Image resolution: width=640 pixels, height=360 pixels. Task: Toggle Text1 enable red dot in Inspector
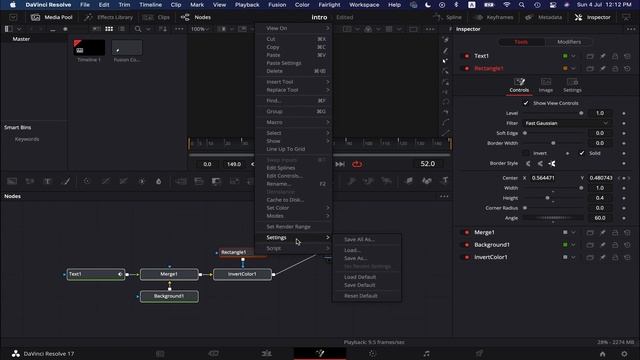[467, 56]
